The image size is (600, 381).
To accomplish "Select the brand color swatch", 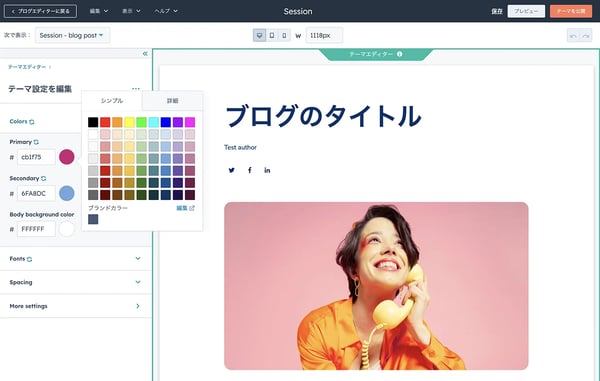I will [93, 219].
